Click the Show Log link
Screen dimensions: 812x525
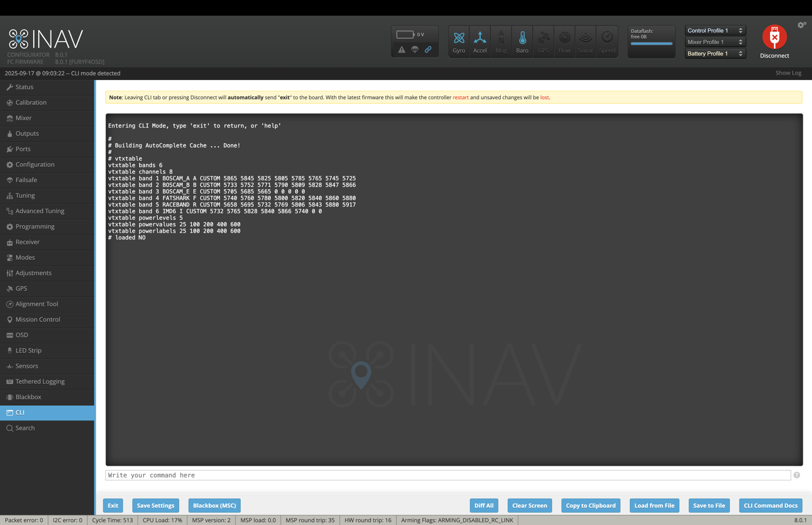[788, 73]
